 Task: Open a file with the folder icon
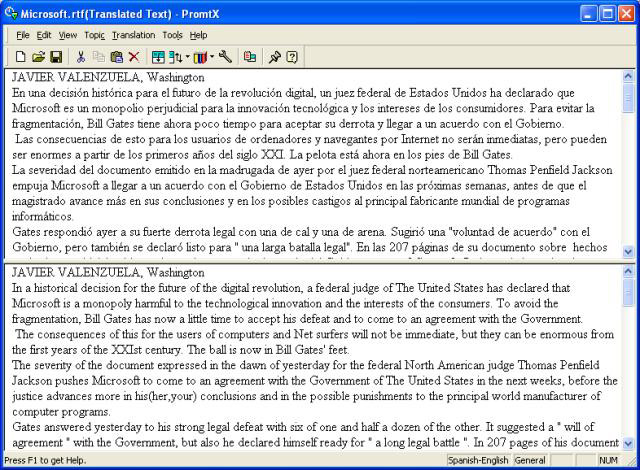tap(38, 57)
